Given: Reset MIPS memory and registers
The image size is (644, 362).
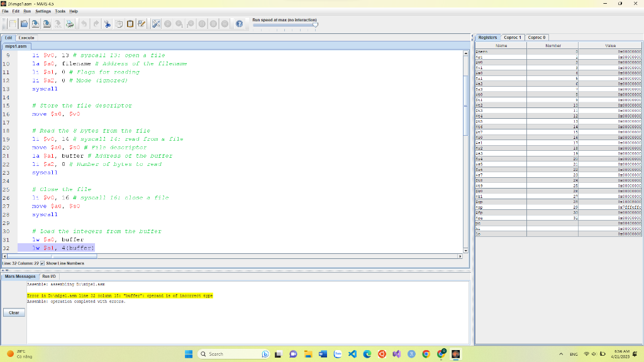Looking at the screenshot, I should [x=225, y=24].
